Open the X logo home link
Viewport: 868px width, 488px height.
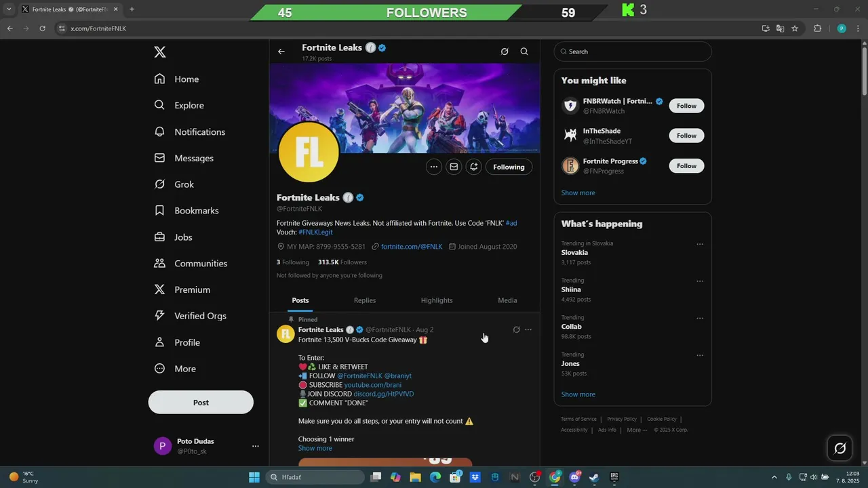pos(160,52)
